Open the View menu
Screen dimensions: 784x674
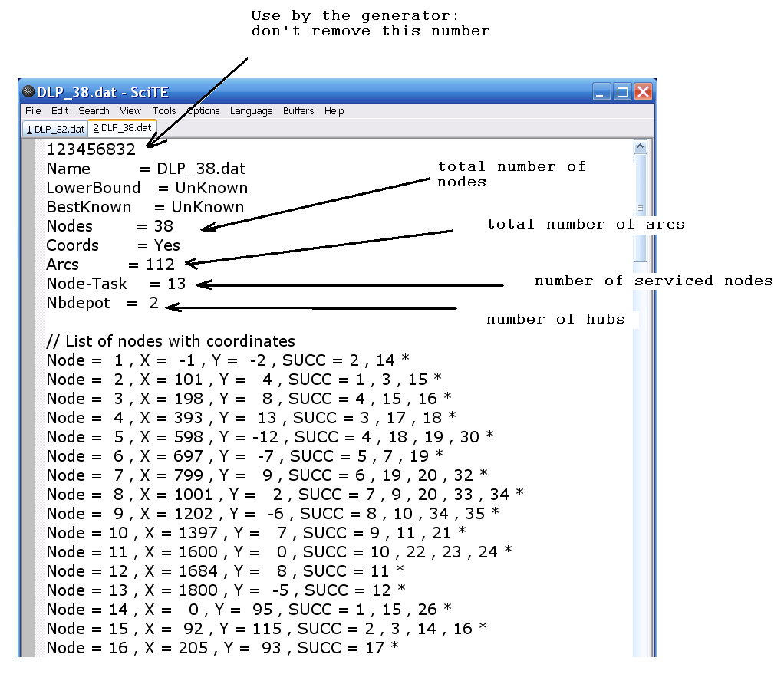[130, 111]
